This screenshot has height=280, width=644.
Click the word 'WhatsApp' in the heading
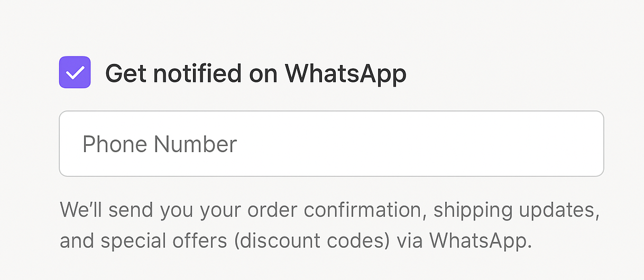[x=346, y=73]
